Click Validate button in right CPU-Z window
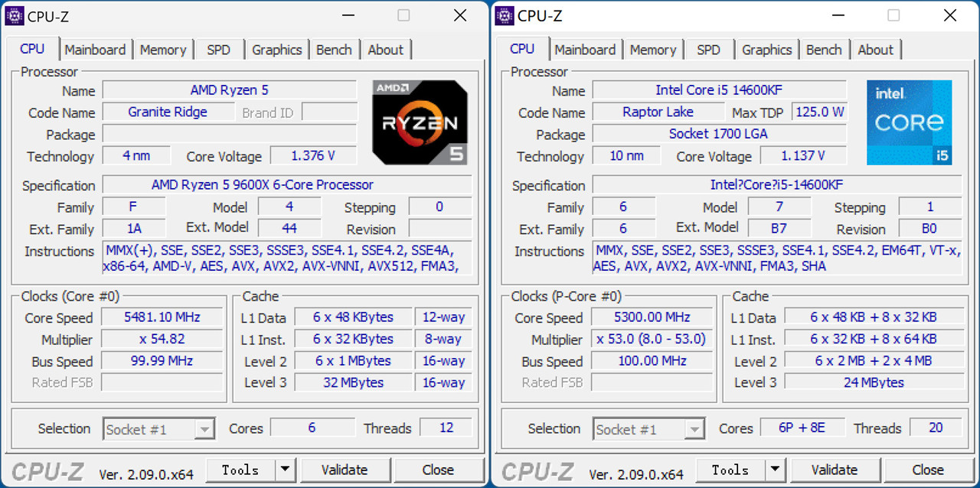The width and height of the screenshot is (980, 488). [835, 470]
